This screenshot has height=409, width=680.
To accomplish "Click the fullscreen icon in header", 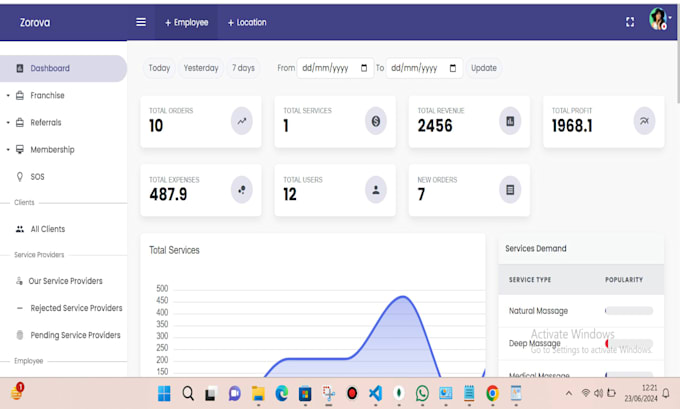I will pos(630,22).
